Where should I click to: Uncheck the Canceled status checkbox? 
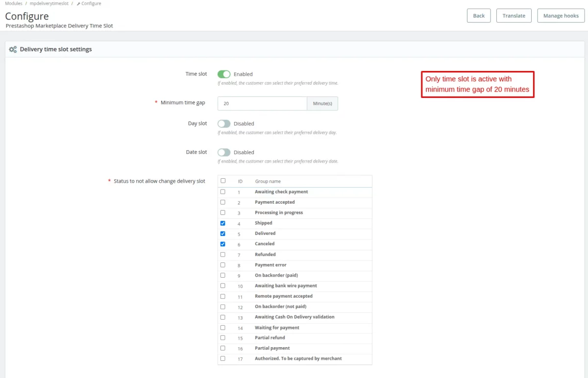(x=223, y=244)
